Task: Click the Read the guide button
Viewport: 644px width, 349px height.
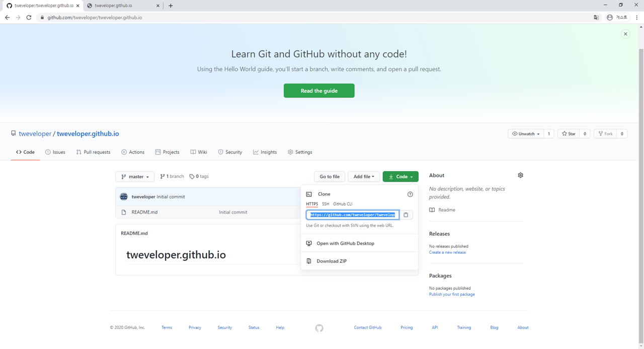Action: pyautogui.click(x=319, y=91)
